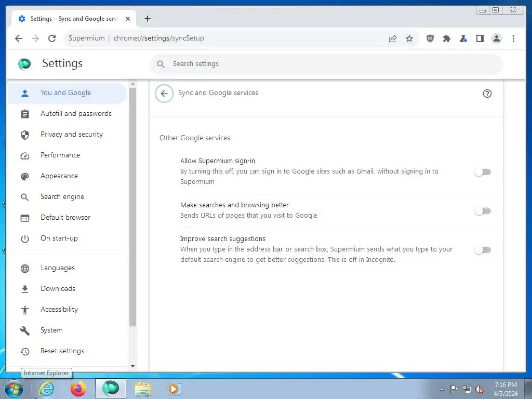Open Downloads settings

(x=67, y=289)
